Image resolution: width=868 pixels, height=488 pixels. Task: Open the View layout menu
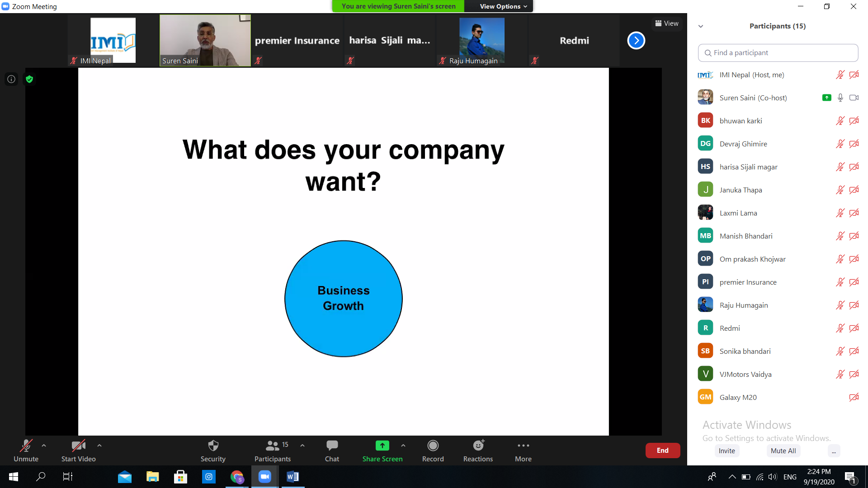667,23
